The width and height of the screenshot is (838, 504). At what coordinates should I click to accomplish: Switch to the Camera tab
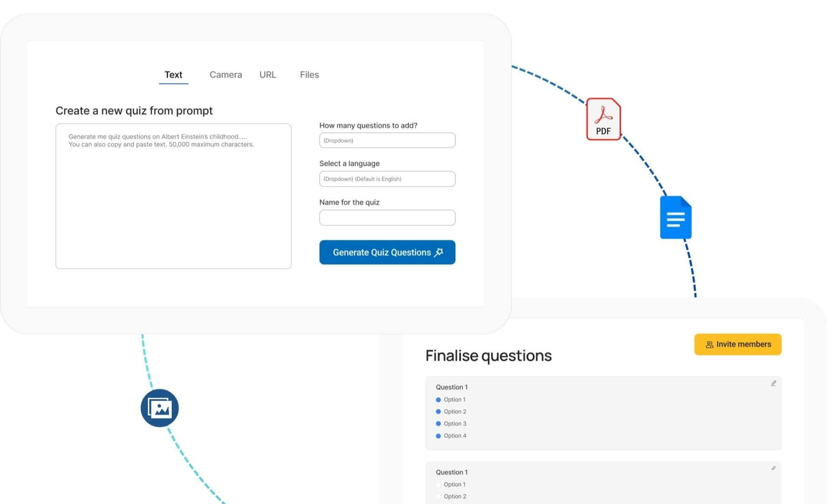coord(225,75)
